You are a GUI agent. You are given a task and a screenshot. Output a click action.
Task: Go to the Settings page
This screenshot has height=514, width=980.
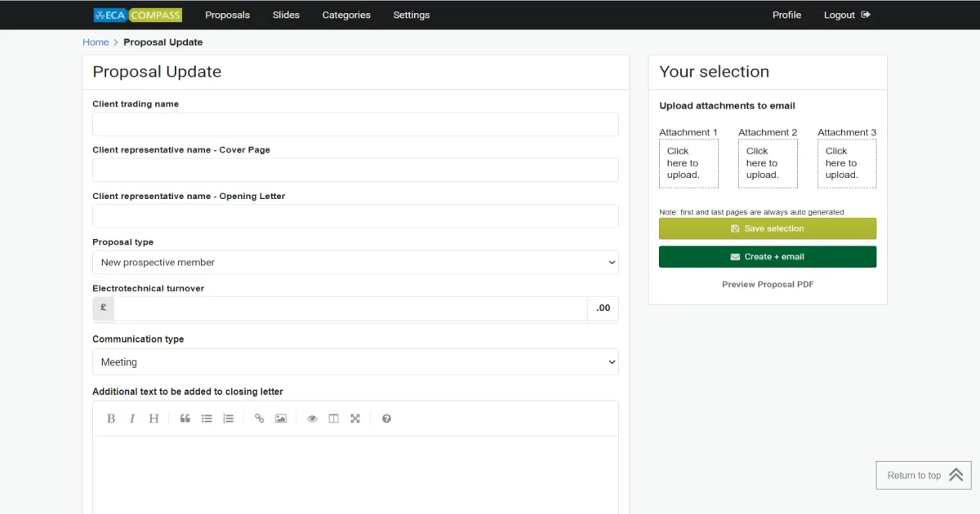pyautogui.click(x=411, y=15)
